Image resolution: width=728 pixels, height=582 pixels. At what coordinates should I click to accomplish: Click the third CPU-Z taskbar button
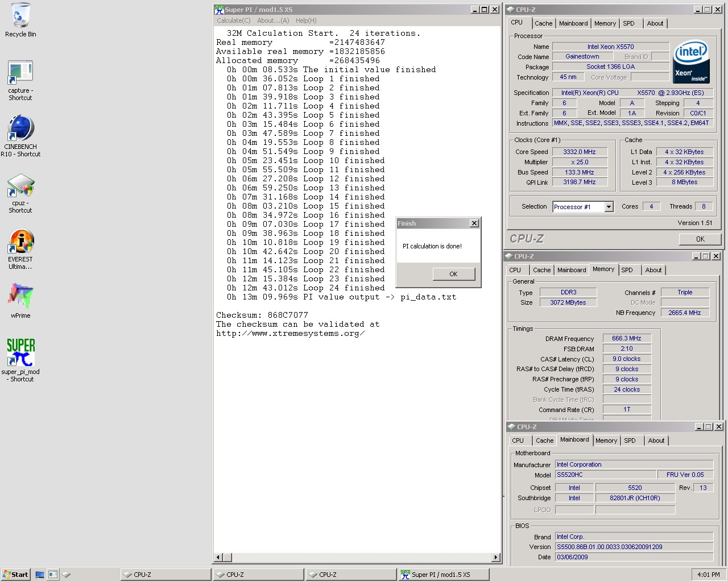click(x=351, y=575)
